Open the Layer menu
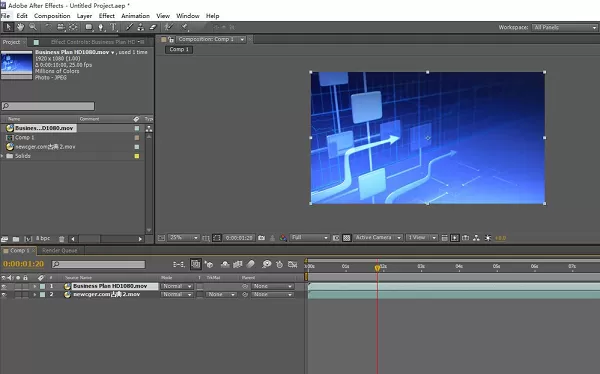Screen dimensions: 600x374 point(84,16)
